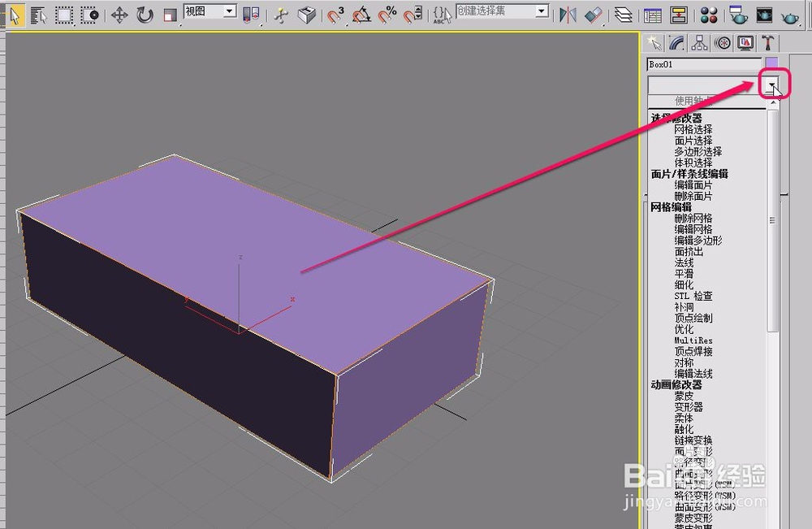Open the Edit Named Selection Sets tool
The width and height of the screenshot is (812, 529).
coord(442,15)
